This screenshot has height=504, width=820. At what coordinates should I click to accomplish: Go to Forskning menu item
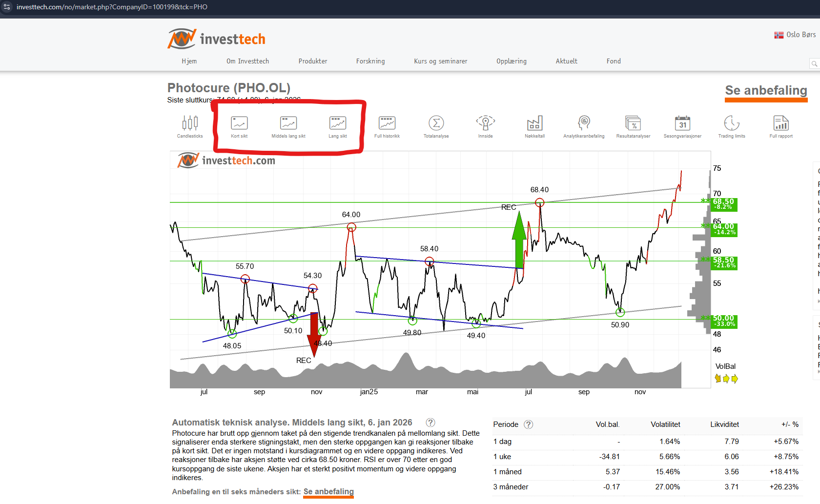tap(370, 61)
